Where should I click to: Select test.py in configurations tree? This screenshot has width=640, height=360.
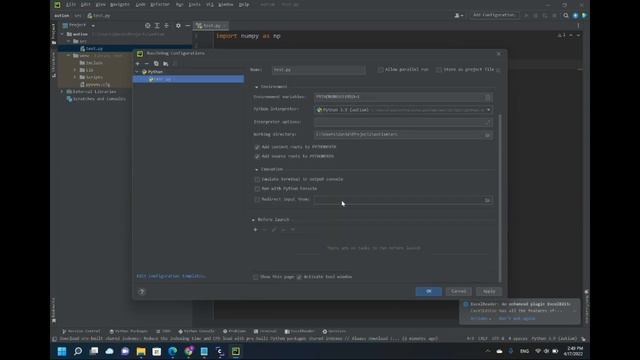188,79
